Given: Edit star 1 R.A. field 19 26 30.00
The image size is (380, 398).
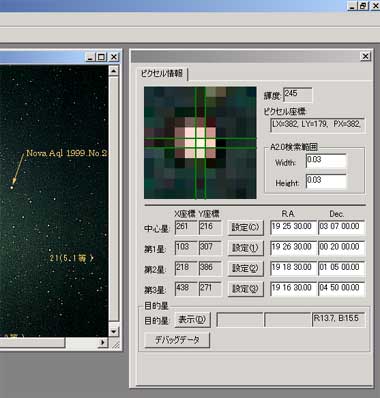Looking at the screenshot, I should pyautogui.click(x=293, y=248).
